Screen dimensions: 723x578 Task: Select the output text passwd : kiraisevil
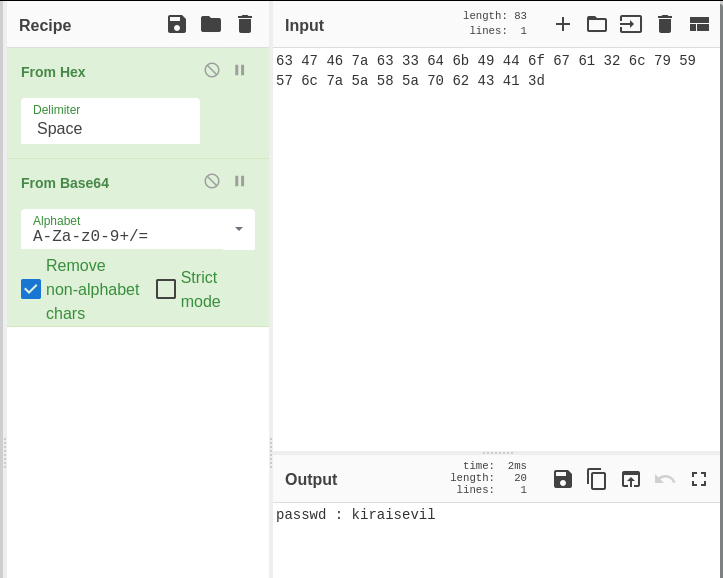click(x=356, y=514)
